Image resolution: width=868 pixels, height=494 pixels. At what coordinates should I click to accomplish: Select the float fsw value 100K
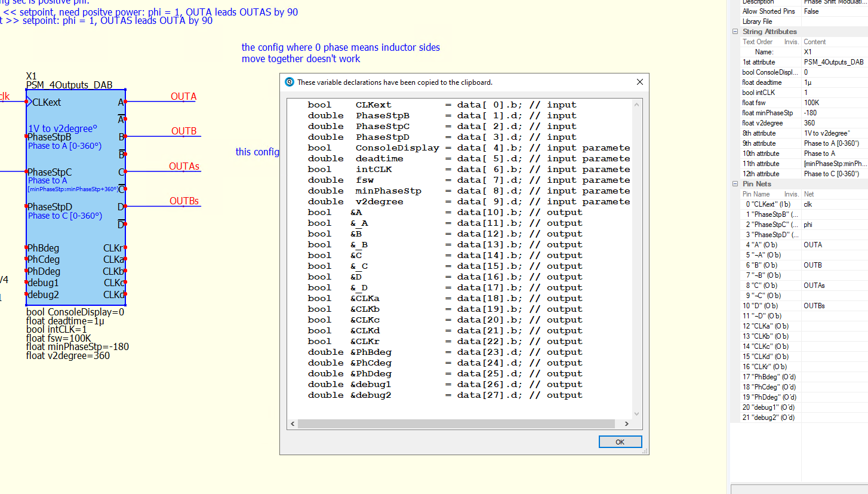[x=833, y=103]
